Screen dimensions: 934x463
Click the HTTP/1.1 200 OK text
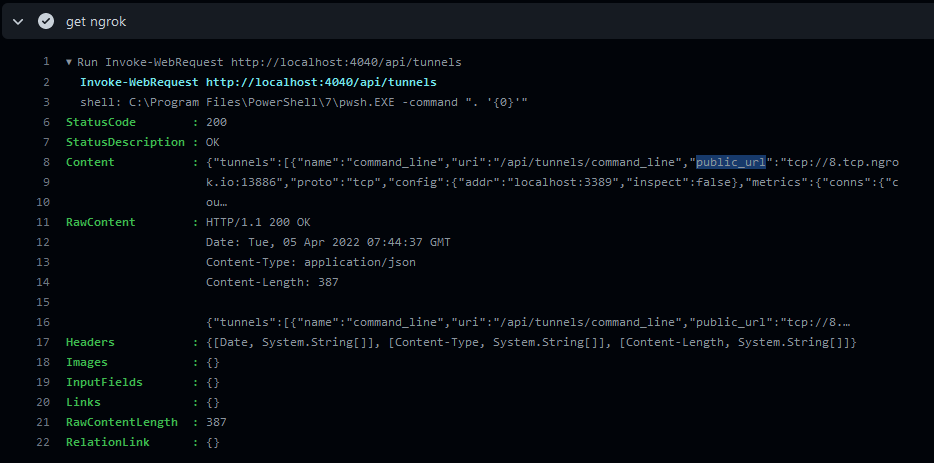(x=258, y=222)
